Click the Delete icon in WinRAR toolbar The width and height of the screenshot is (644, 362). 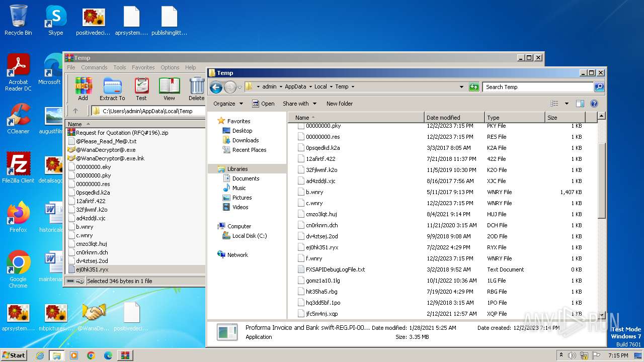pyautogui.click(x=197, y=89)
